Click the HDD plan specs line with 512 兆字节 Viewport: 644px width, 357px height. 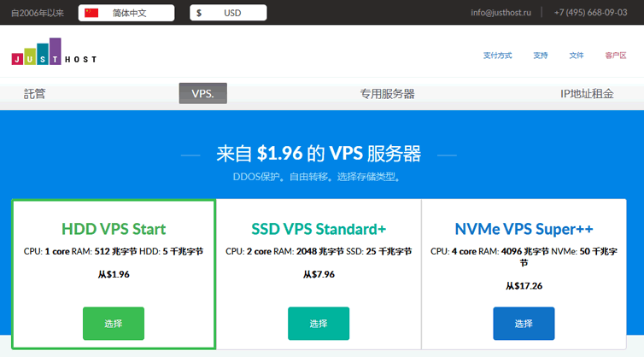coord(114,251)
